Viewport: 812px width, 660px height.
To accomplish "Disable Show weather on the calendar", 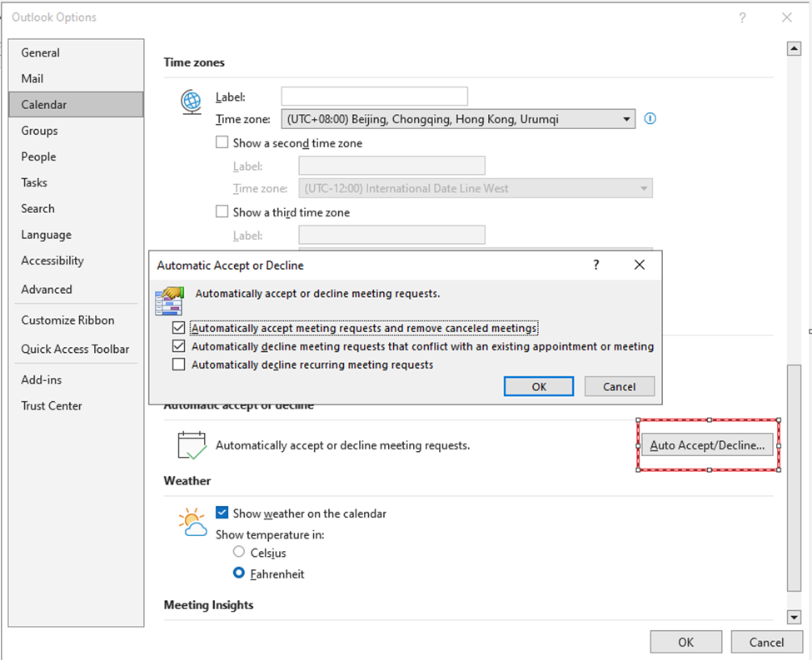I will [x=222, y=513].
